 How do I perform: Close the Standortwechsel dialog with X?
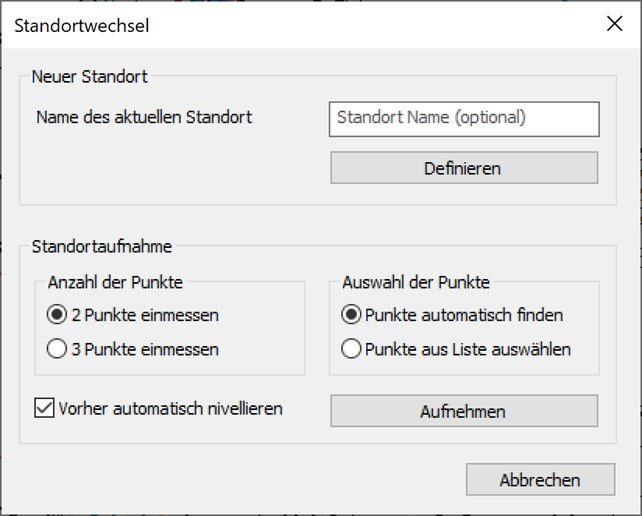pos(614,24)
